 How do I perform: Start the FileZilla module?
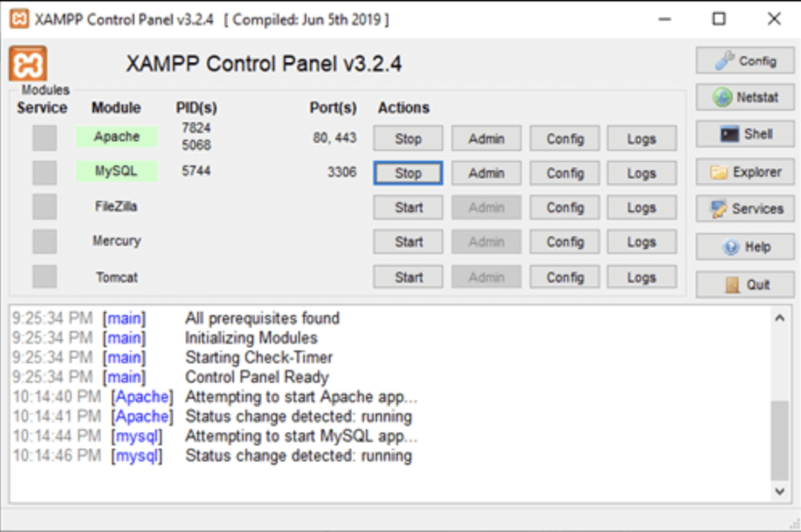click(x=408, y=207)
